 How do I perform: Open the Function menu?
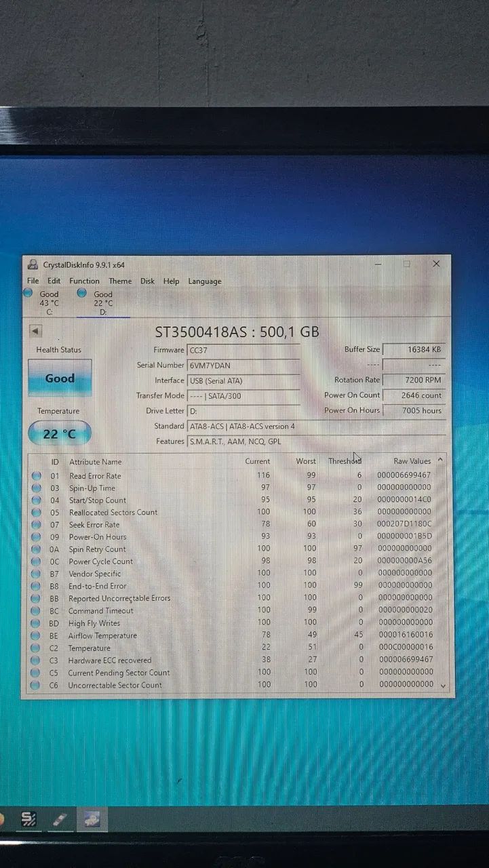pyautogui.click(x=84, y=281)
